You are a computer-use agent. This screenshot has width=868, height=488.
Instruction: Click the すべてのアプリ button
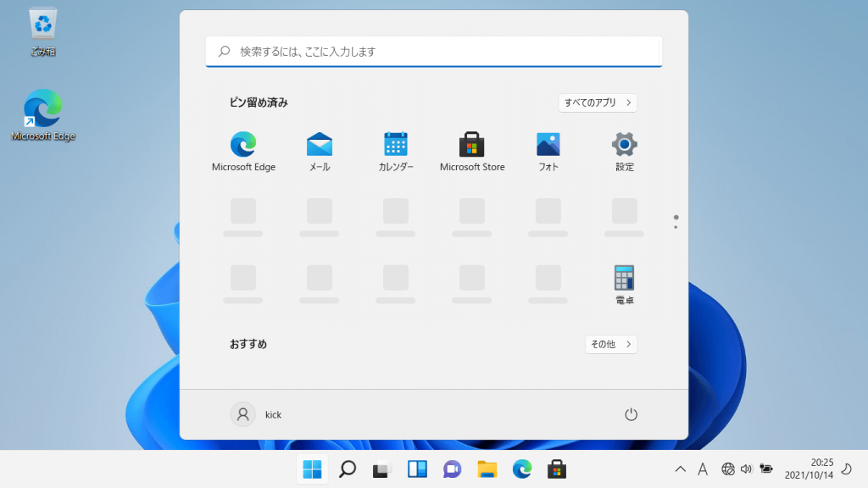pos(598,103)
